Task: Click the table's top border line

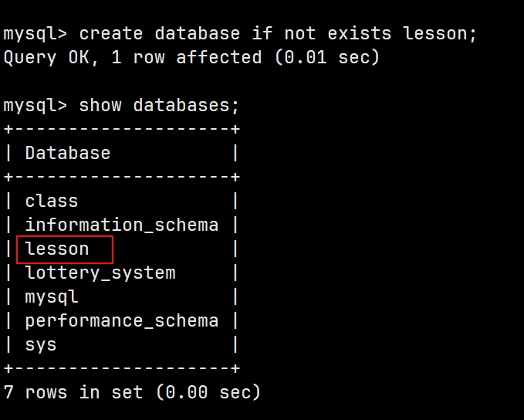Action: click(x=122, y=129)
